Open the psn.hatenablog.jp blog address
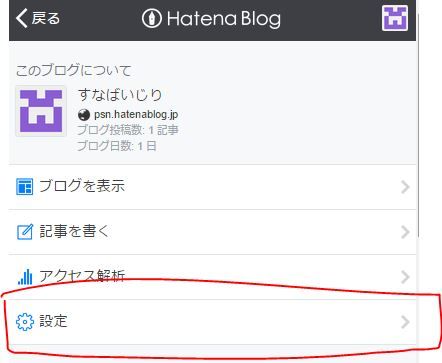Screen dimensions: 442x363 click(136, 114)
